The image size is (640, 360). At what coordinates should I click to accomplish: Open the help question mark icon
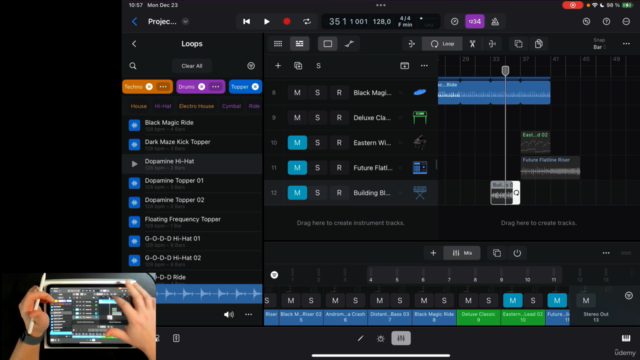tap(607, 22)
